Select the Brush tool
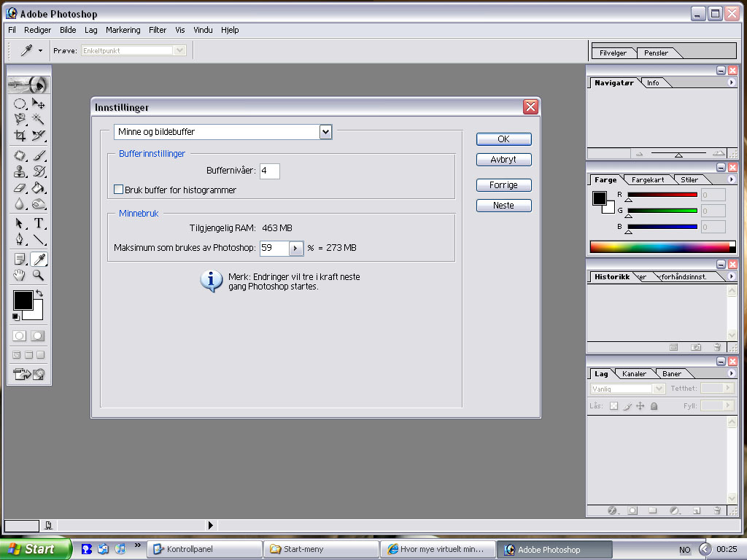This screenshot has width=747, height=560. pos(38,155)
